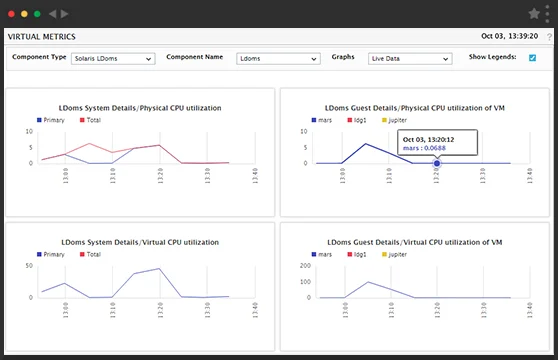Image resolution: width=558 pixels, height=360 pixels.
Task: Click the LDoms Guest Details/Physical CPU utilization of VM title
Action: [415, 108]
